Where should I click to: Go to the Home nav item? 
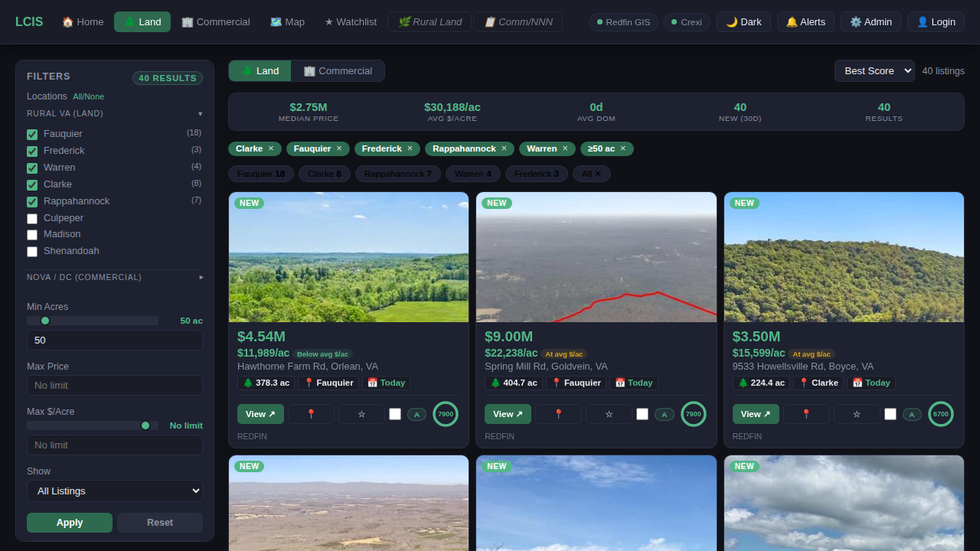(x=83, y=21)
